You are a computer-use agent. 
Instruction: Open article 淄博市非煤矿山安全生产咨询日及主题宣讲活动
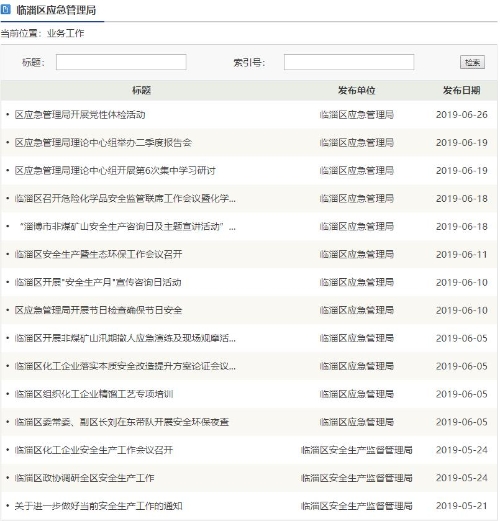[x=127, y=227]
